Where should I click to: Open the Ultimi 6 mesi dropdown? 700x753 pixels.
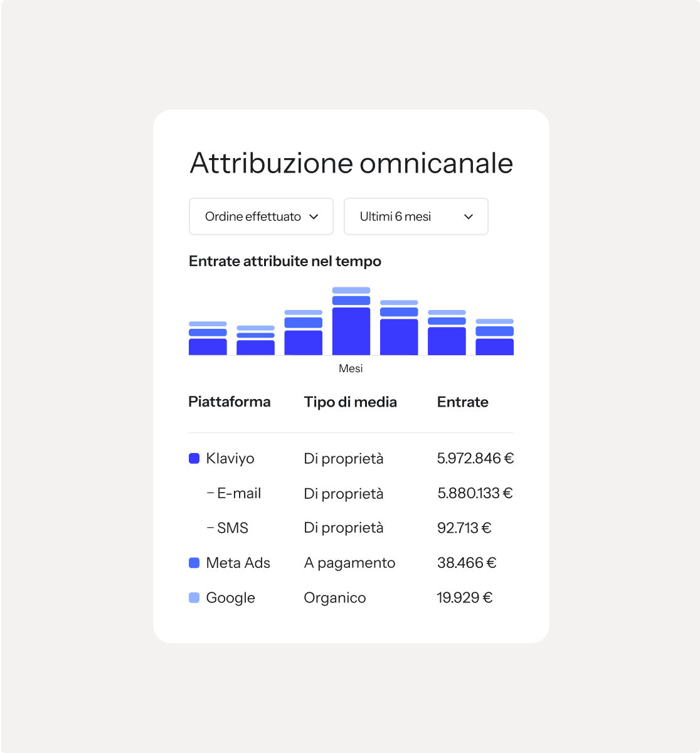pos(416,216)
